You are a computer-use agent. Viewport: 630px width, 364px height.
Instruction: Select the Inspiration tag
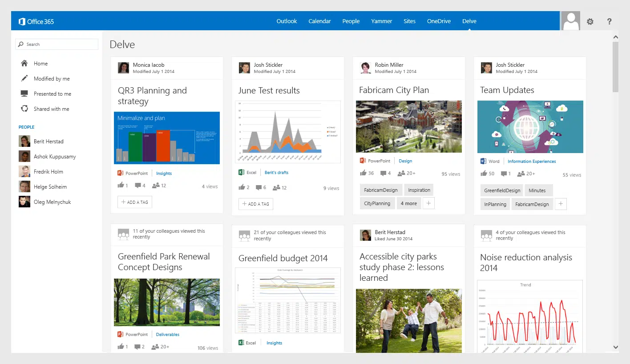419,190
